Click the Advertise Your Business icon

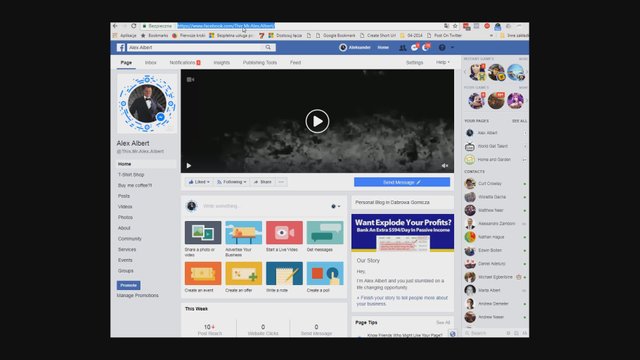[244, 233]
